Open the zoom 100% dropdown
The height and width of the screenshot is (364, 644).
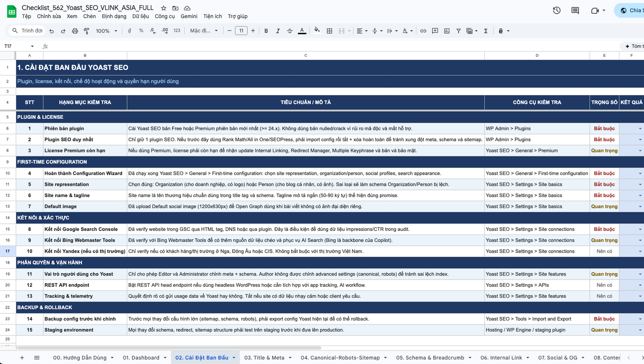click(x=107, y=31)
